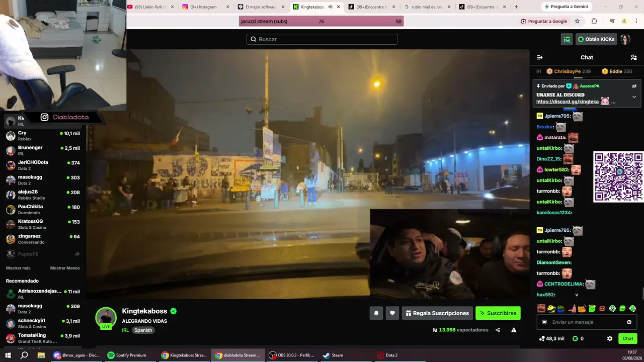Click Mostrar más in the sidebar
The image size is (644, 362).
pos(18,268)
